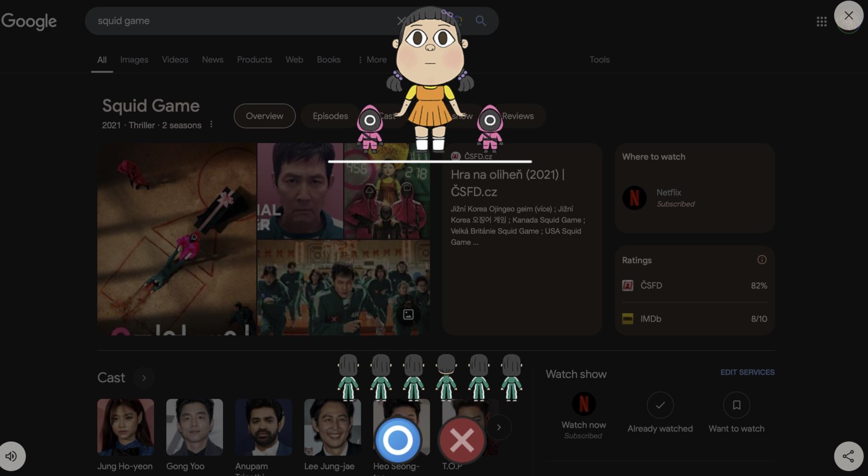The image size is (868, 476).
Task: Mute the game sound with speaker icon
Action: tap(11, 456)
